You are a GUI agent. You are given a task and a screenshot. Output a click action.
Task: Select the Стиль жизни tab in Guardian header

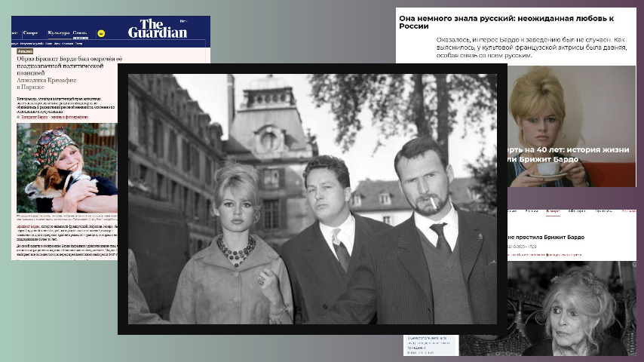pos(80,35)
